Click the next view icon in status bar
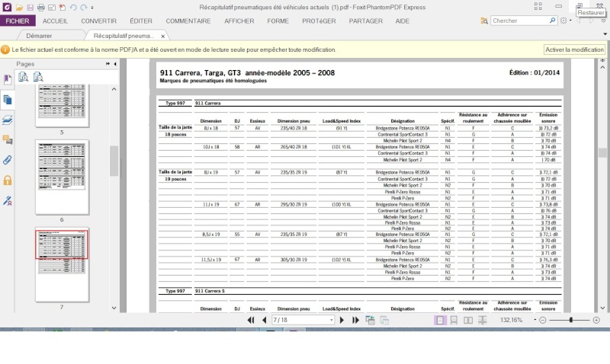610x364 pixels. click(x=384, y=320)
